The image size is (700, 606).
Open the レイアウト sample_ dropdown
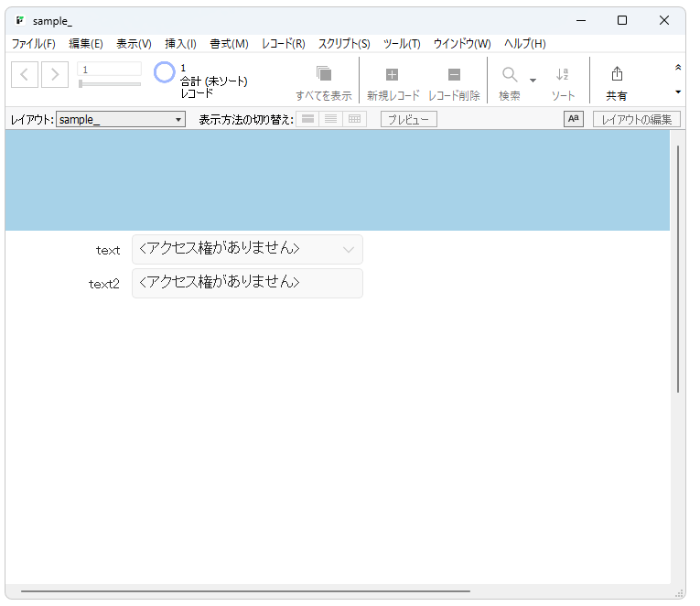pos(121,119)
